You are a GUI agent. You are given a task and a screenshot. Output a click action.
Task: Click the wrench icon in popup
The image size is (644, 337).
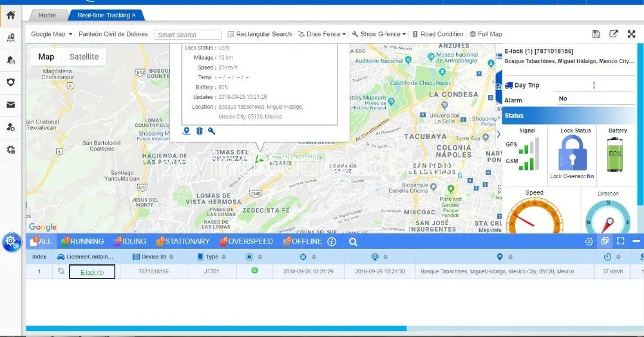[x=211, y=131]
